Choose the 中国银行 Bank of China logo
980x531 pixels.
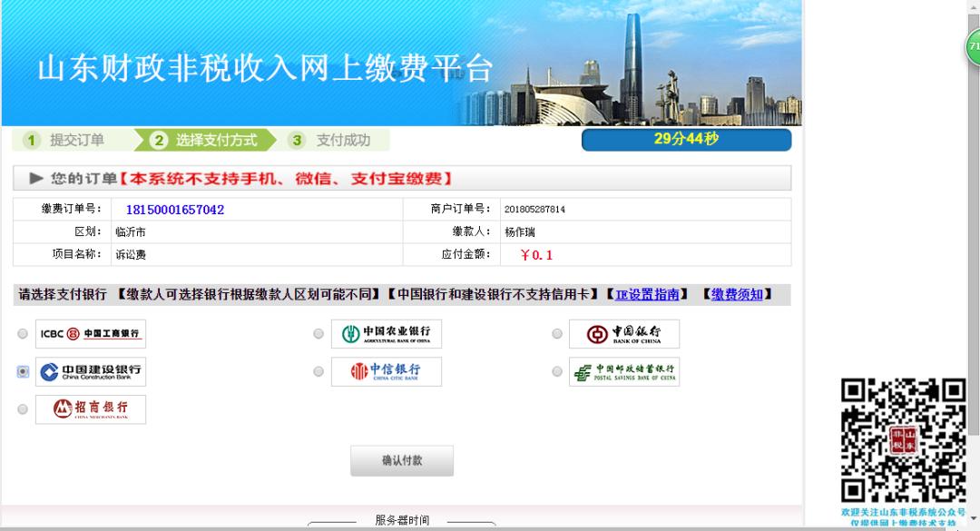626,333
